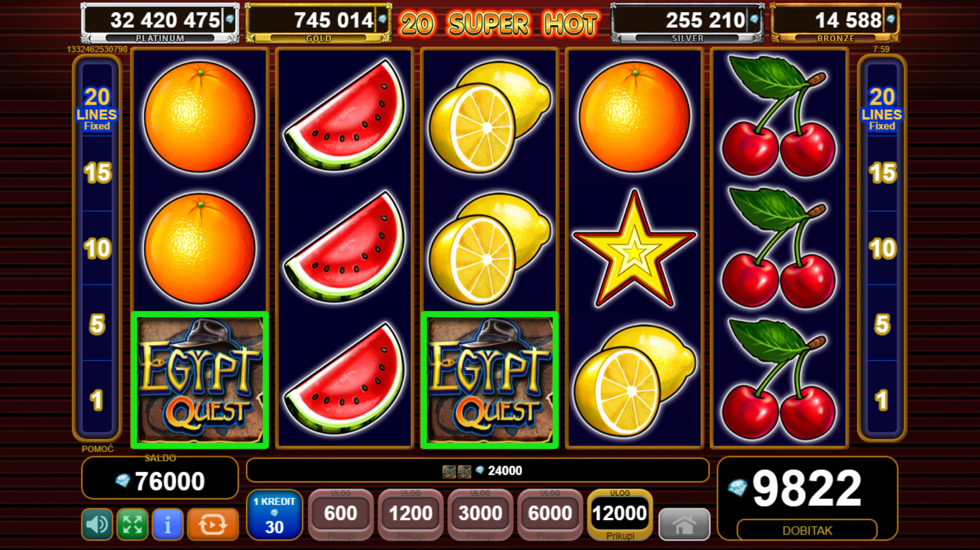
Task: Click the Egypt Quest symbol on first reel
Action: click(x=200, y=380)
